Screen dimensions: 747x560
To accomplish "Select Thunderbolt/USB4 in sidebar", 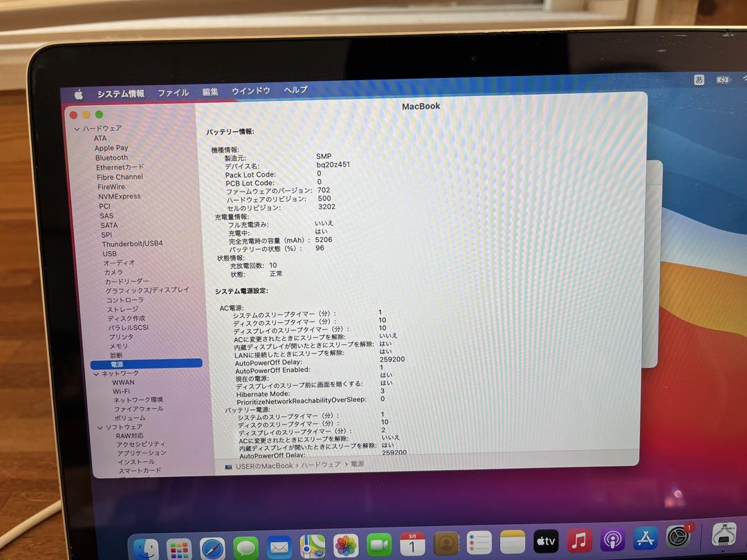I will (x=132, y=243).
